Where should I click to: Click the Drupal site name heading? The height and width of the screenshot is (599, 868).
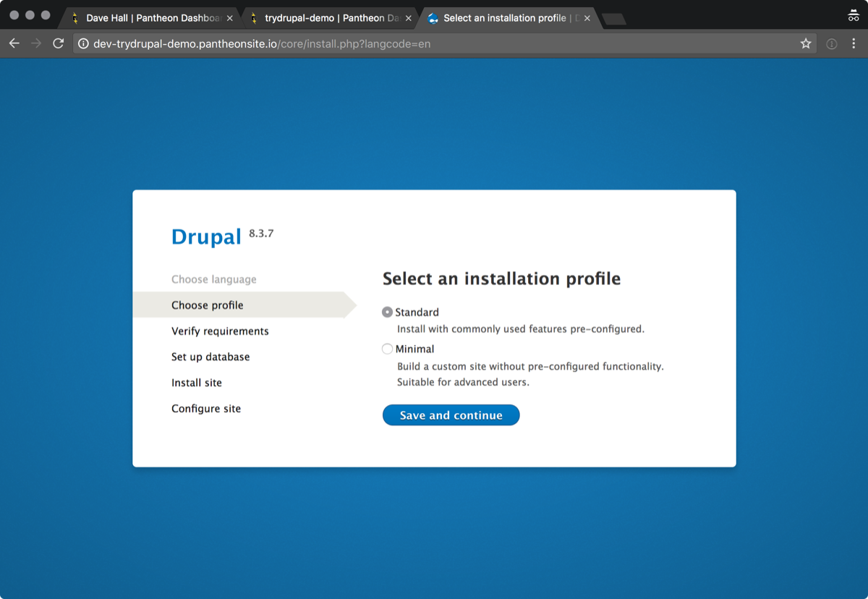pos(206,237)
